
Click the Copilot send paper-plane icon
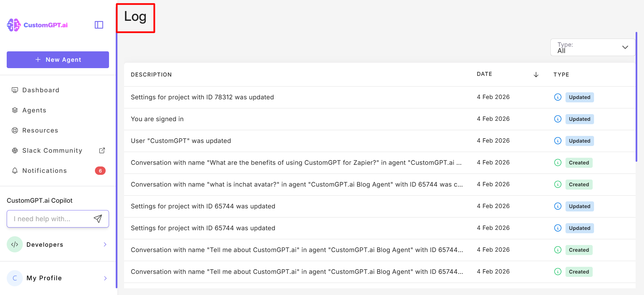pos(98,219)
